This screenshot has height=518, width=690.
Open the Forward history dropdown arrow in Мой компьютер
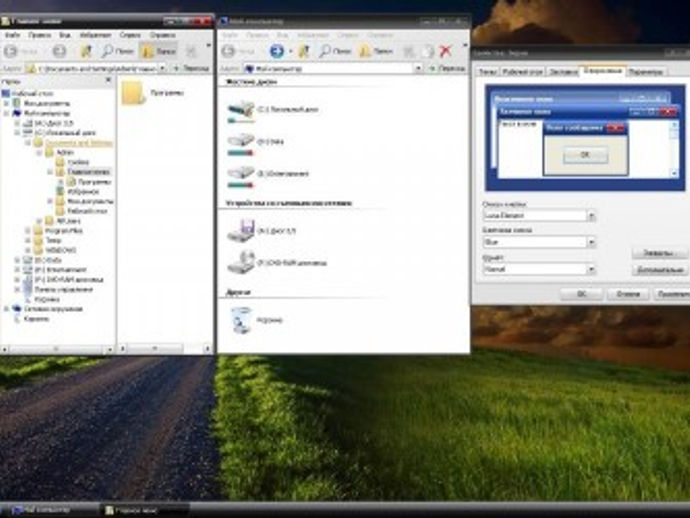pos(290,51)
